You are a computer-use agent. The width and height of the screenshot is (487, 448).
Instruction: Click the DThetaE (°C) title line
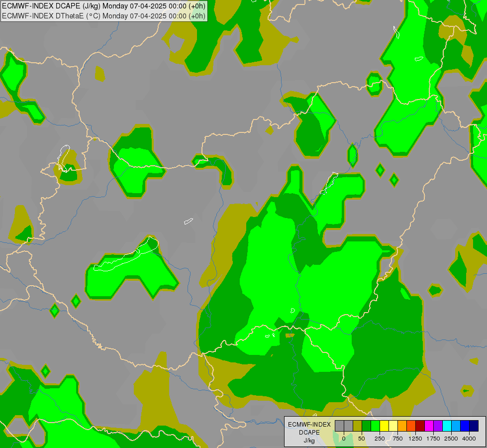[103, 16]
